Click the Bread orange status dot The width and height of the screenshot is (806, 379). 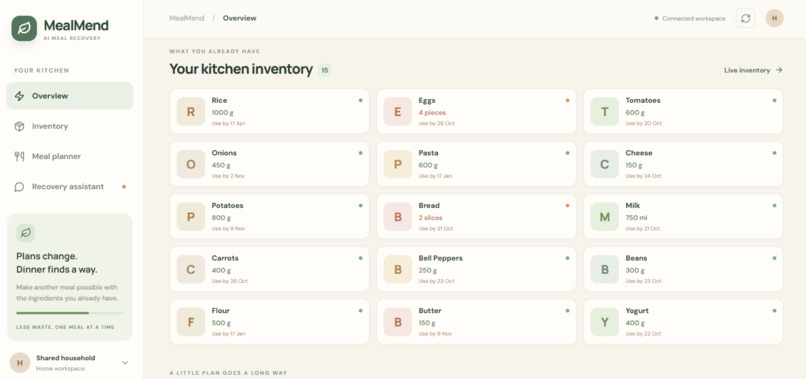point(567,205)
